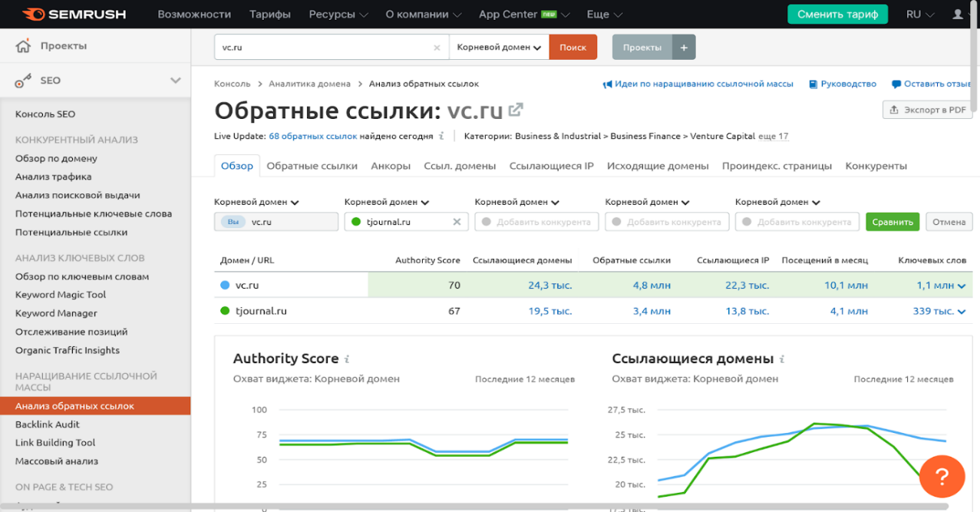Open the Возможности menu

(194, 15)
